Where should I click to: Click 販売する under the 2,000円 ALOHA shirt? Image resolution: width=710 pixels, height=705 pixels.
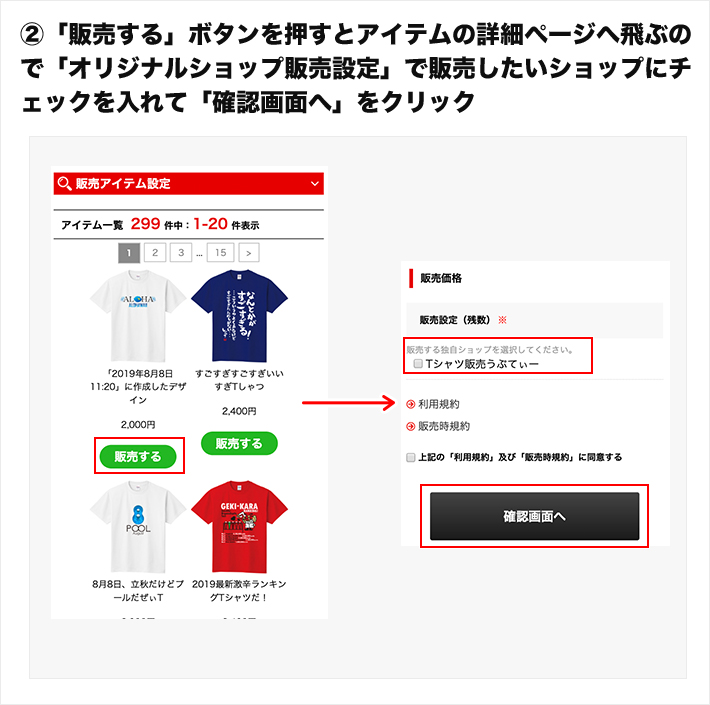click(x=138, y=456)
